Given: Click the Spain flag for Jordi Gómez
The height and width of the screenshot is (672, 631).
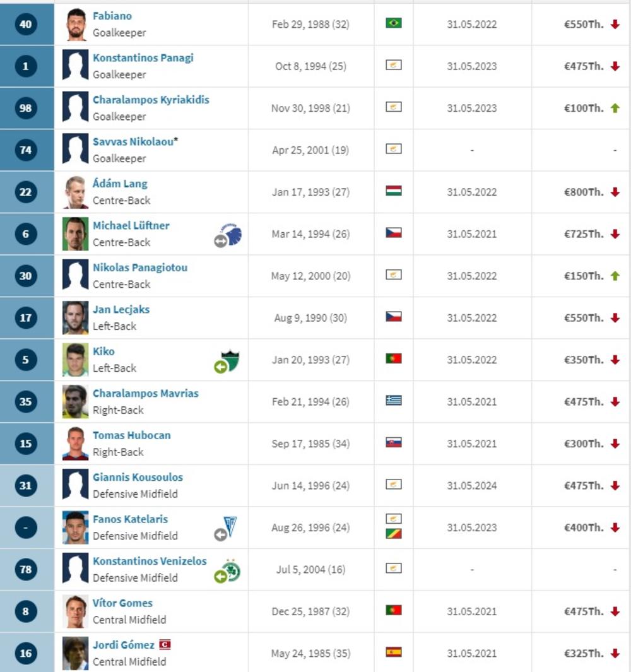Looking at the screenshot, I should [394, 652].
